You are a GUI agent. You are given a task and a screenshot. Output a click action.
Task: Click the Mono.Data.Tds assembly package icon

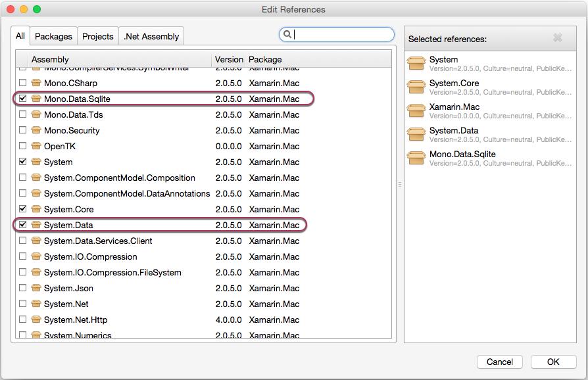tap(36, 114)
